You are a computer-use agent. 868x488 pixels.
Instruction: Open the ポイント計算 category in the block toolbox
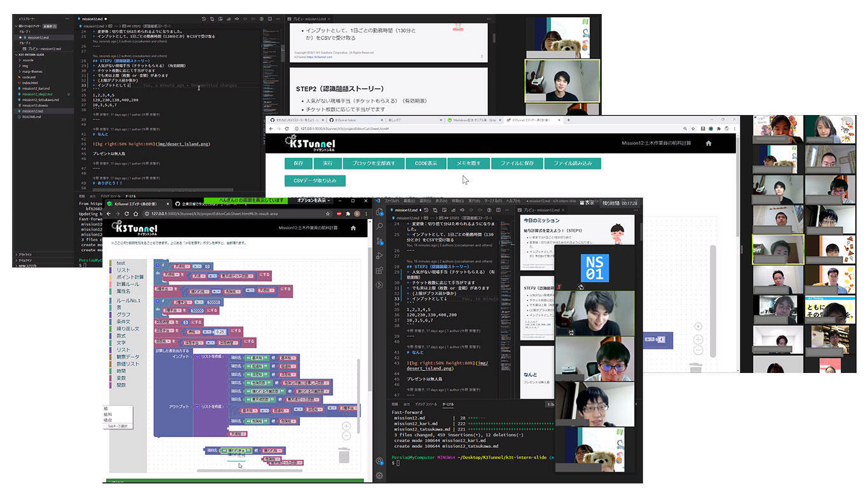pyautogui.click(x=130, y=277)
